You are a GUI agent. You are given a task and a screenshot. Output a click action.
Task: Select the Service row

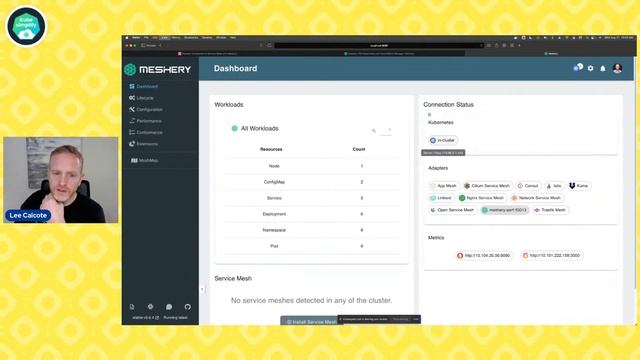312,198
